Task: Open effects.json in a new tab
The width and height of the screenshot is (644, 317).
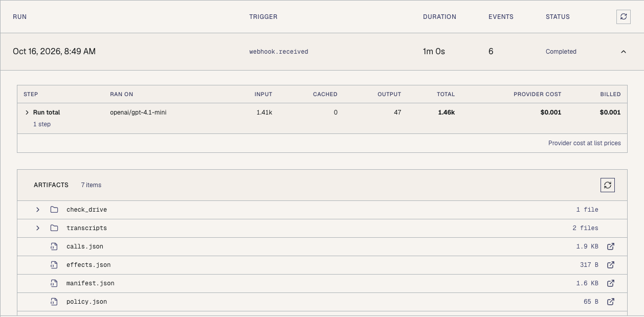Action: 610,265
